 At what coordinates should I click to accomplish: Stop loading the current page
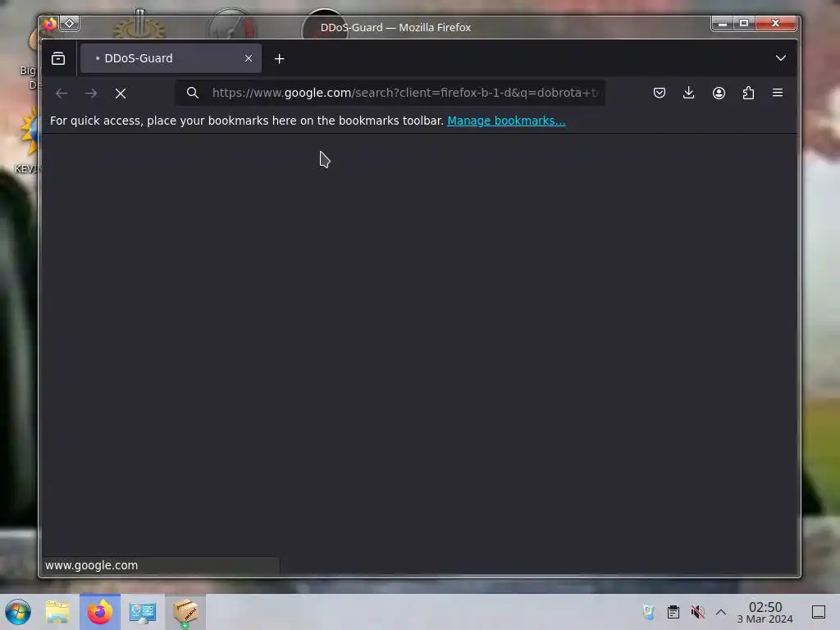[x=121, y=94]
